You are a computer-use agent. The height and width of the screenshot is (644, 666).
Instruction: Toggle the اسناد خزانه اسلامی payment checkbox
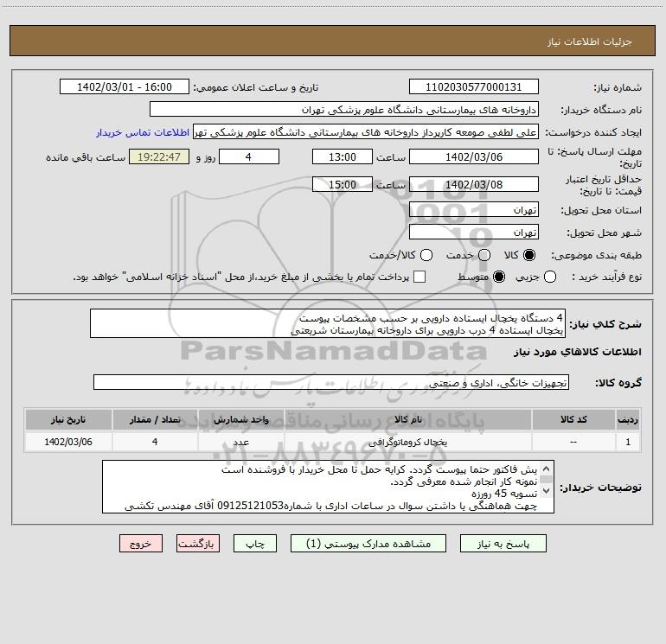419,277
